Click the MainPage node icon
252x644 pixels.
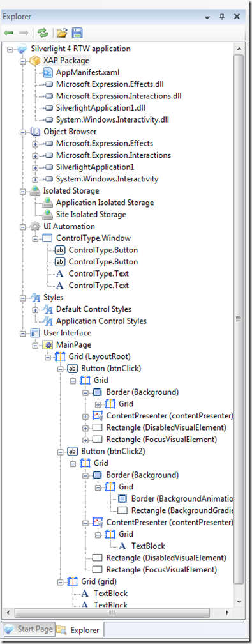coord(48,344)
